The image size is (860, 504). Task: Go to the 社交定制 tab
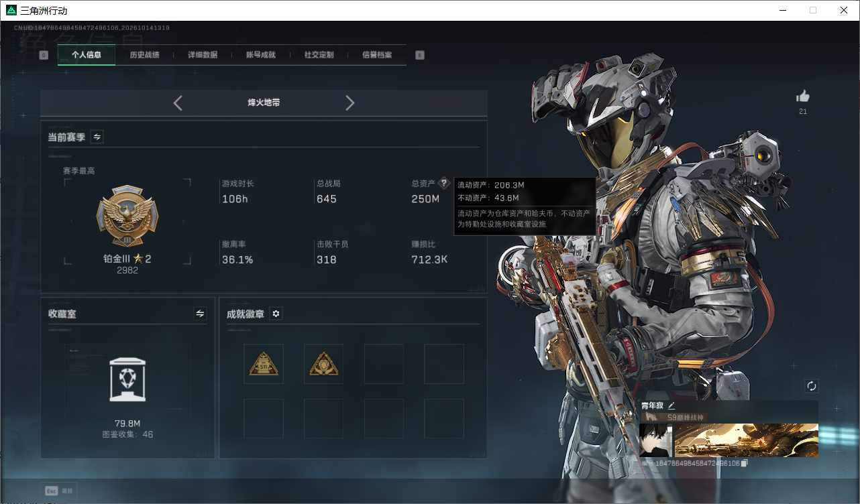319,55
